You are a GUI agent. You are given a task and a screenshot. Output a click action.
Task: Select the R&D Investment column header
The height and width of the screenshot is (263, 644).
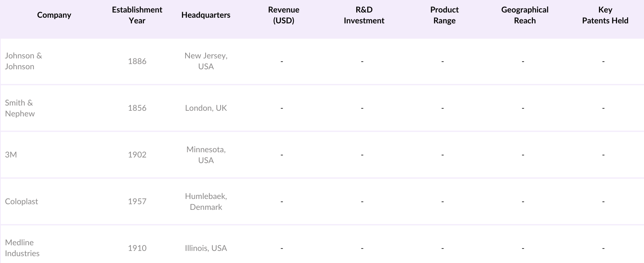[364, 15]
